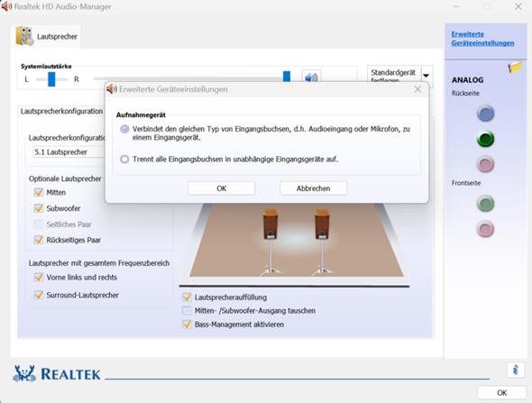Viewport: 532px width, 403px height.
Task: Open the Standardgerät festlegen dropdown arrow
Action: click(x=427, y=76)
